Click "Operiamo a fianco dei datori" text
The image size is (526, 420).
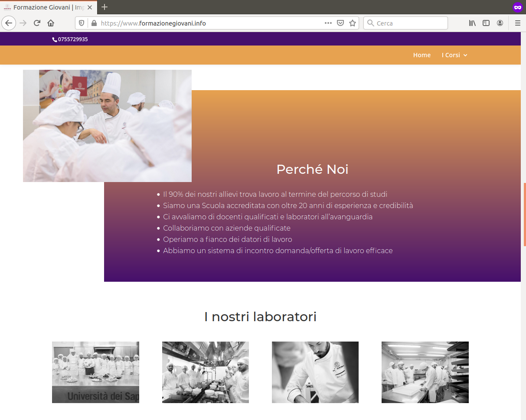coord(228,239)
